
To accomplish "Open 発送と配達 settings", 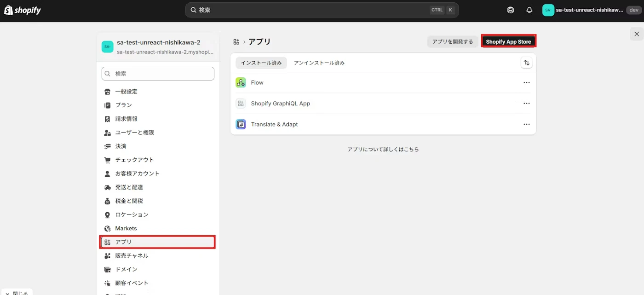I will click(x=158, y=187).
